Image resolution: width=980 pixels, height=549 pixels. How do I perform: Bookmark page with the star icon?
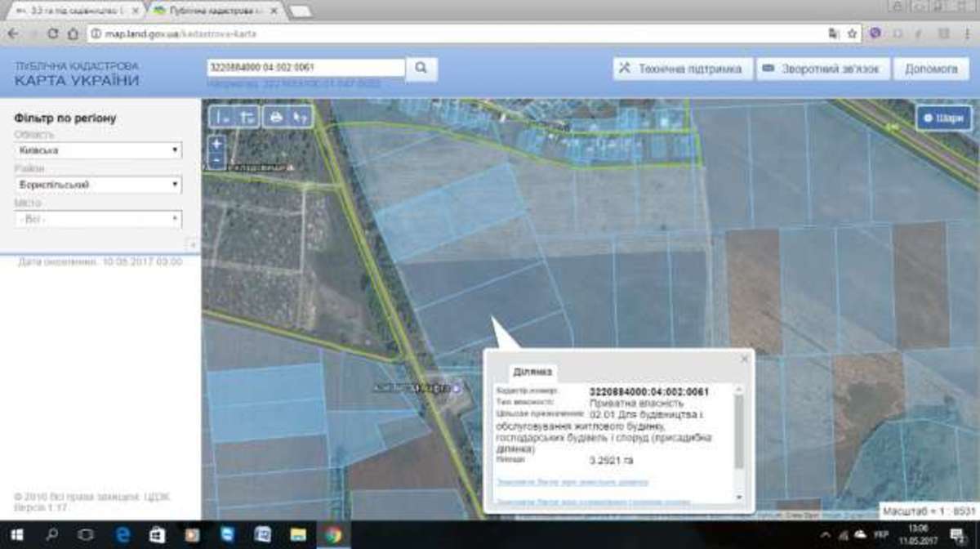pos(852,34)
